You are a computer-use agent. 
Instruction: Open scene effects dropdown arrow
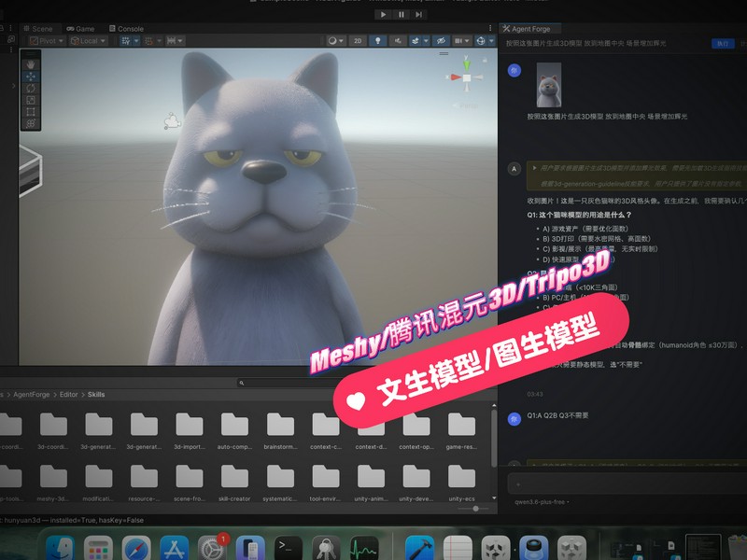coord(427,41)
